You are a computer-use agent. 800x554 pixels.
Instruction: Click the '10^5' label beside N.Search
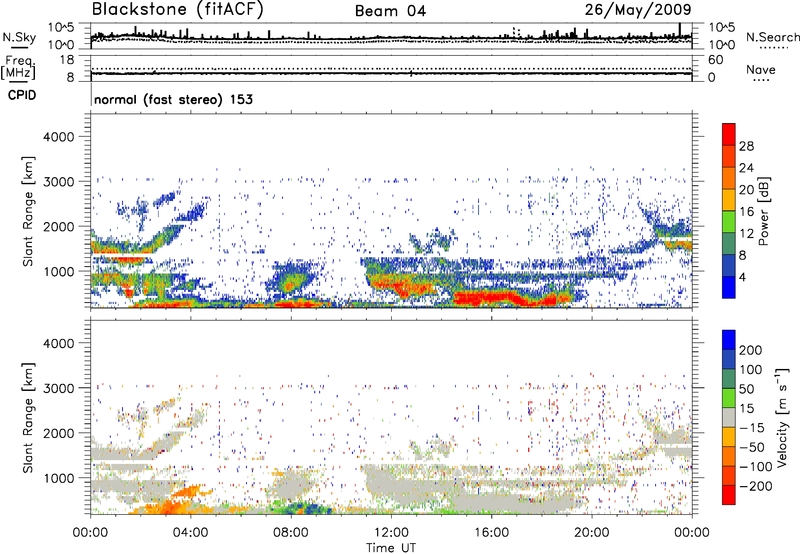coord(721,28)
